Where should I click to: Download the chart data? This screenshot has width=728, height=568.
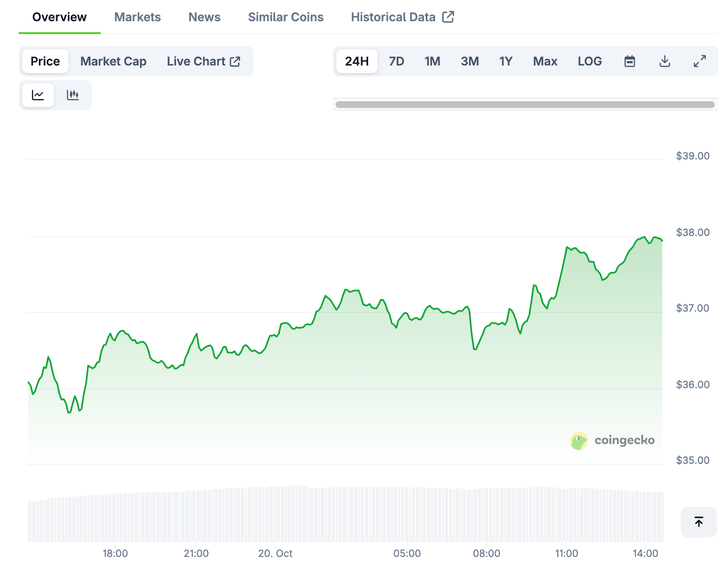click(664, 61)
